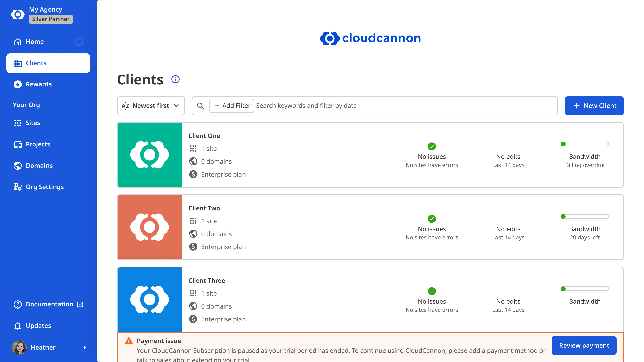The width and height of the screenshot is (644, 362).
Task: Click the Client Three name
Action: coord(206,281)
